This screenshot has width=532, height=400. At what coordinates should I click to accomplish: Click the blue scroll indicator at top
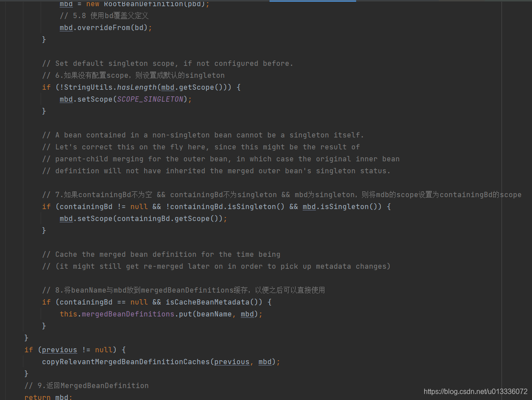pos(312,2)
